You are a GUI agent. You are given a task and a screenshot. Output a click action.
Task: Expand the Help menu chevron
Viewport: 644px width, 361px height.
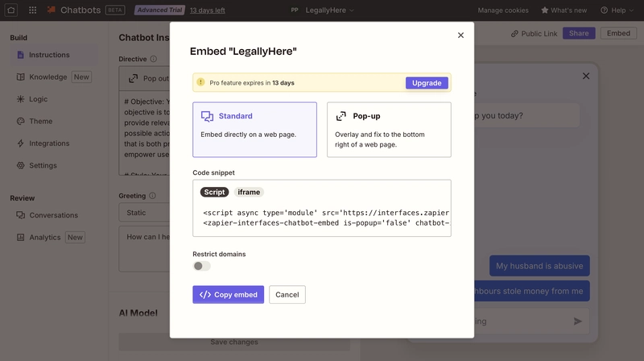[631, 10]
